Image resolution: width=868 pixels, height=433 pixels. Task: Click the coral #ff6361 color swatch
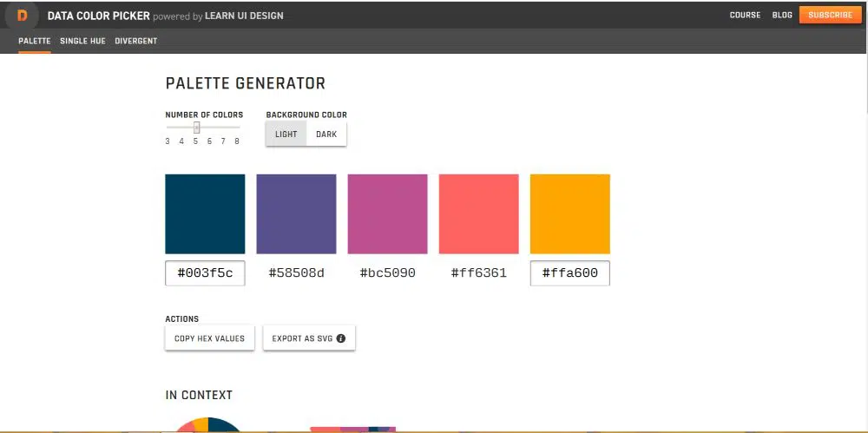pos(478,213)
